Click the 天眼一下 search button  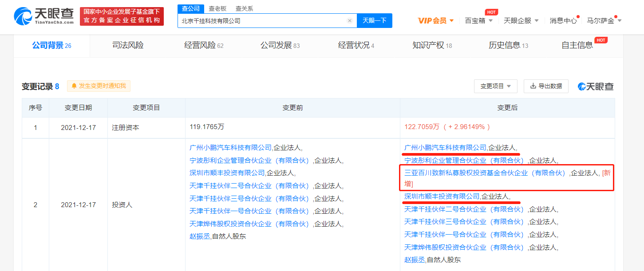375,20
